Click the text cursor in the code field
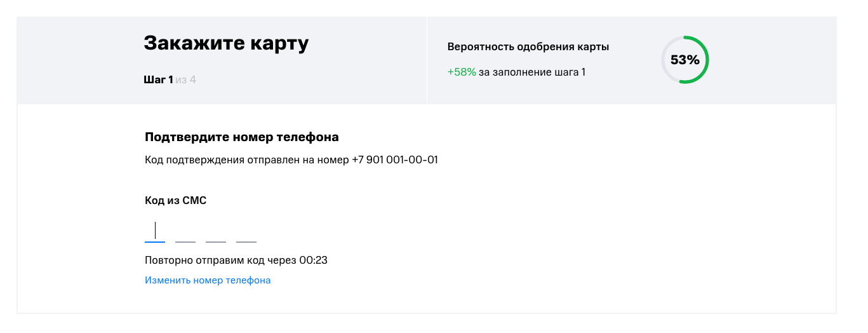 point(155,230)
